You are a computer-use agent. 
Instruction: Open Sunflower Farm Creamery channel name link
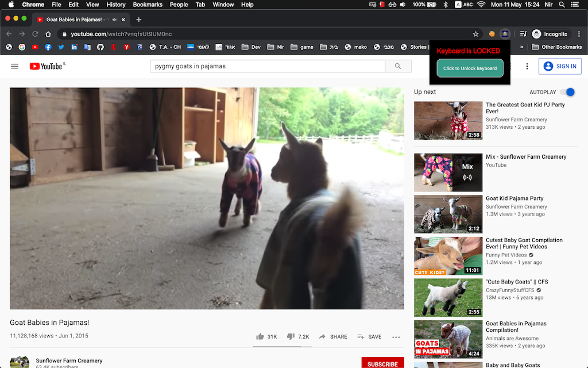click(x=69, y=361)
